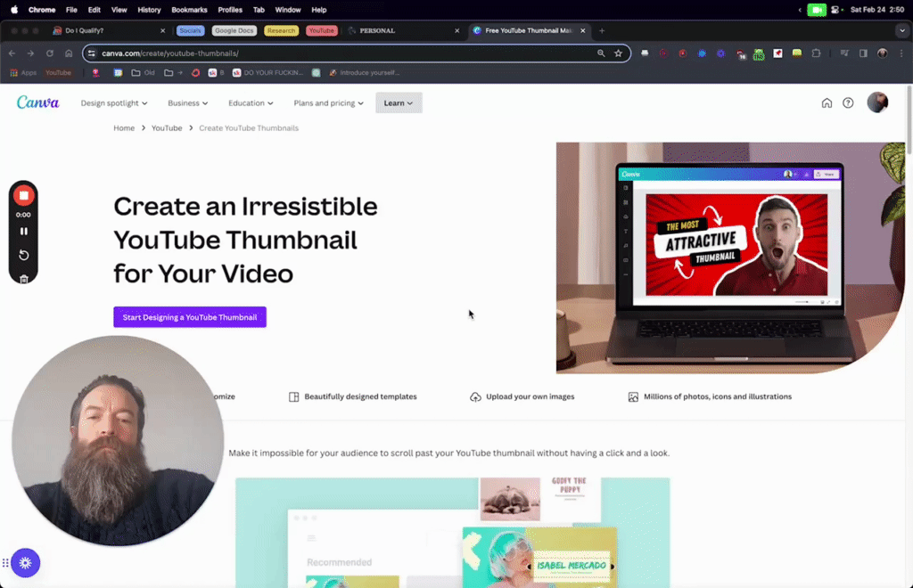
Task: Expand the Education dropdown
Action: tap(251, 103)
